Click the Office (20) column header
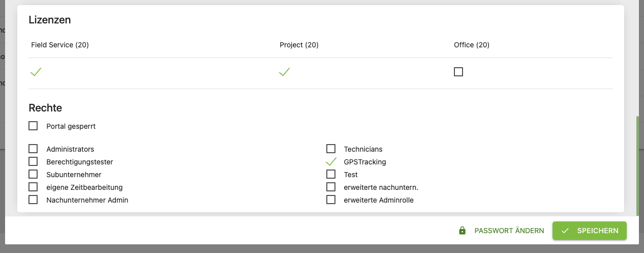Image resolution: width=644 pixels, height=253 pixels. (472, 45)
